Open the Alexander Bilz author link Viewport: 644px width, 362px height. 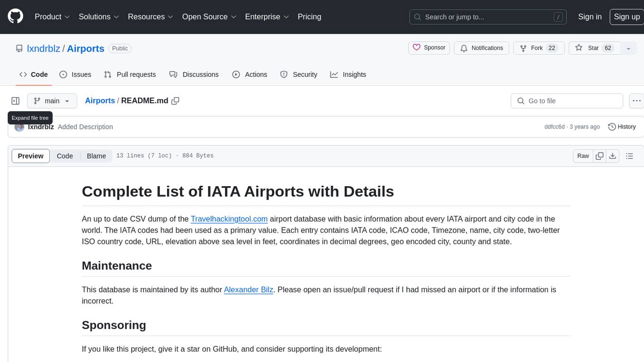249,290
